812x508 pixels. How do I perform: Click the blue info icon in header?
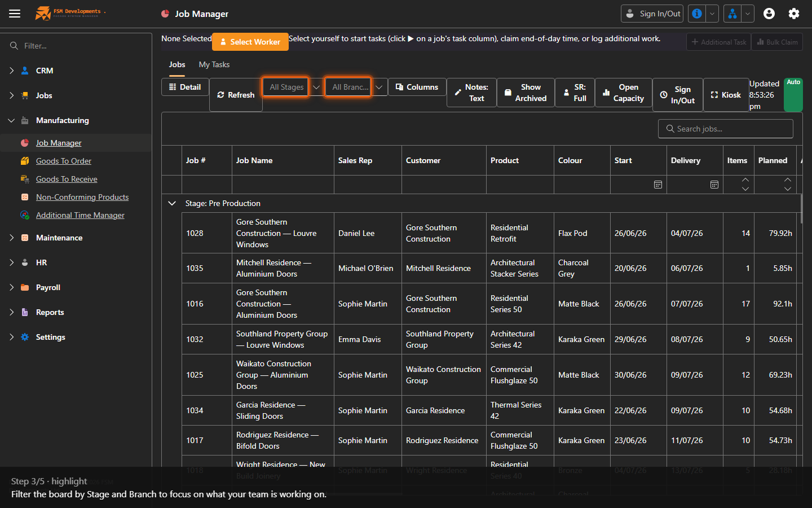point(697,14)
